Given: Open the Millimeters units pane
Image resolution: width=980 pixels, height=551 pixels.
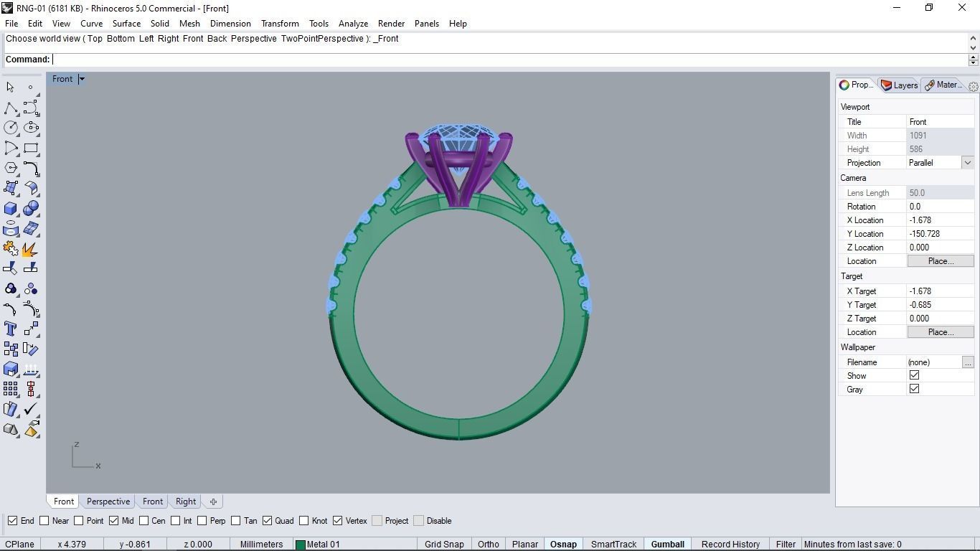Looking at the screenshot, I should tap(261, 544).
